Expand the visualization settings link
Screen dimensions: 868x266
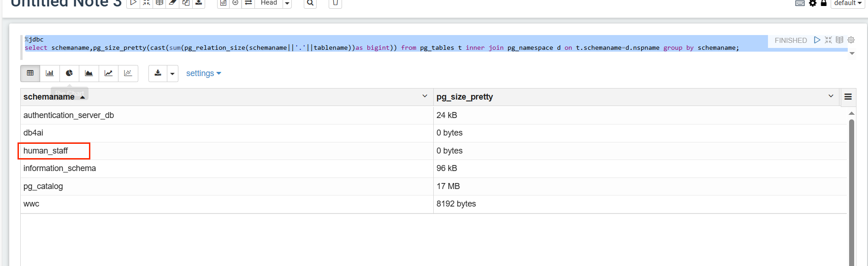click(203, 74)
